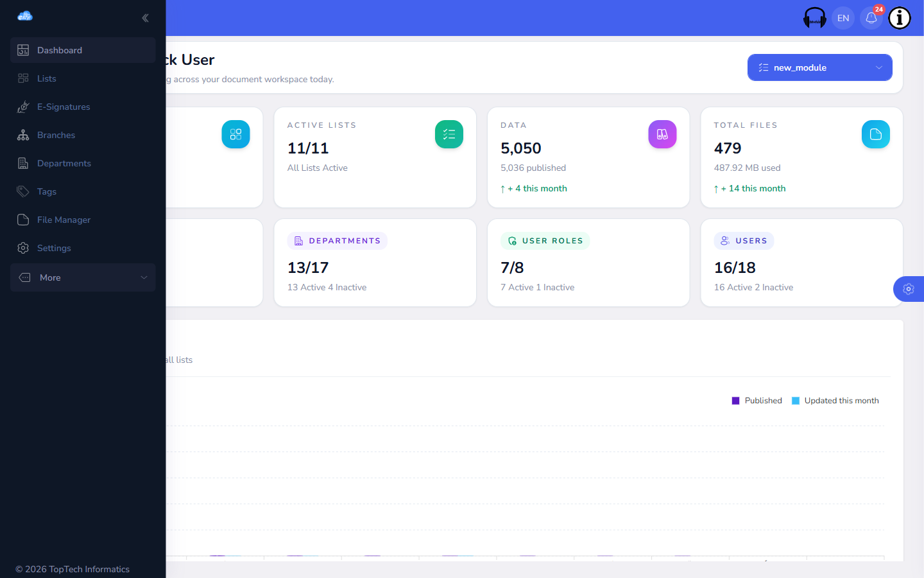Open the new_module dropdown
Screen dimensions: 924x578
(820, 67)
